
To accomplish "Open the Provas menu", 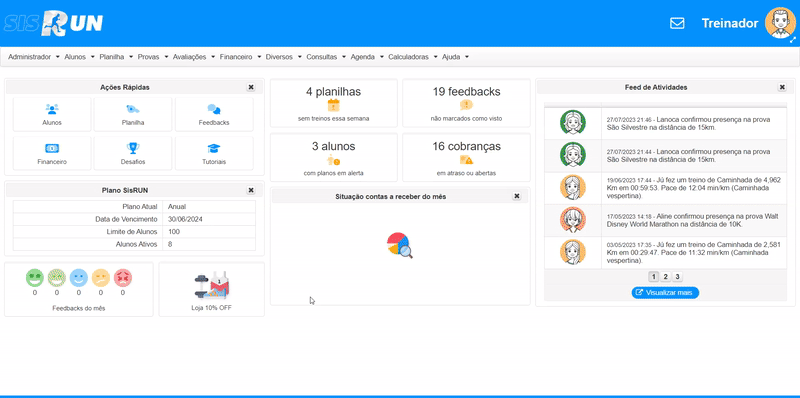I will pyautogui.click(x=153, y=57).
